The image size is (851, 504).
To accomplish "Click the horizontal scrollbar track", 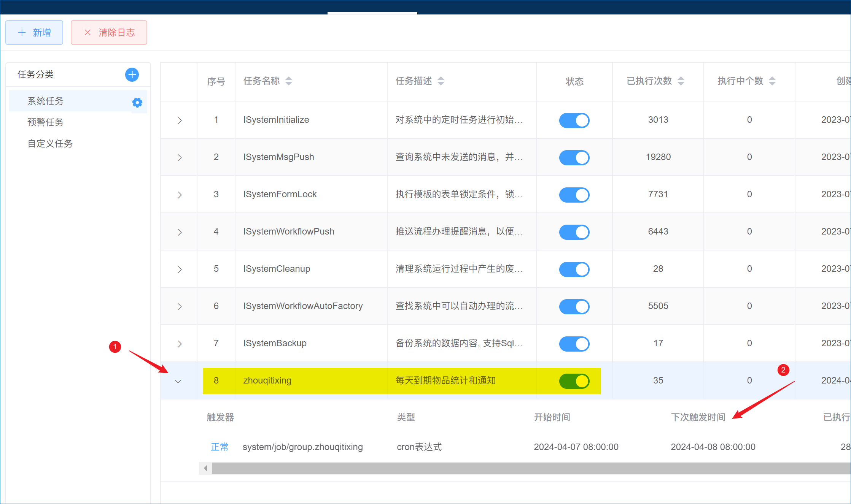I will (531, 468).
